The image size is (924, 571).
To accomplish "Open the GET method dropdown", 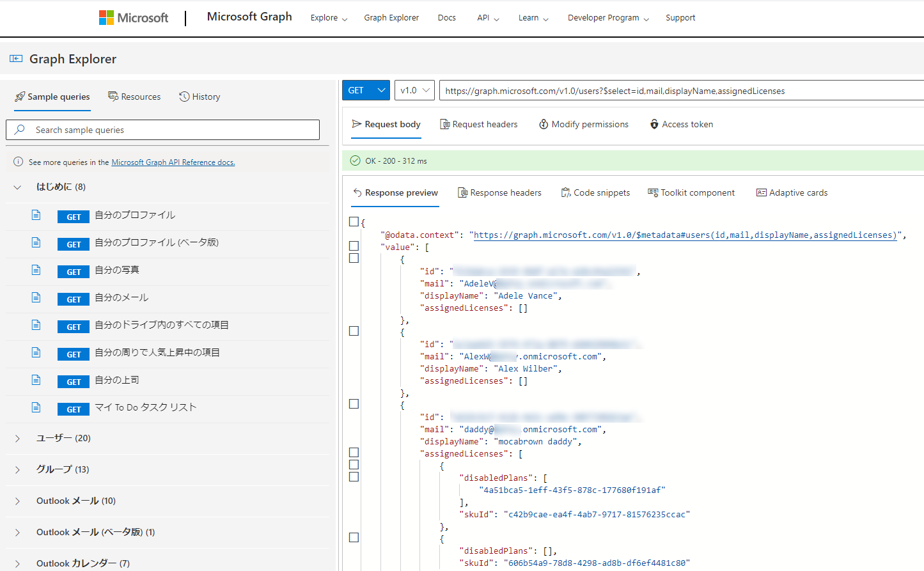I will point(366,90).
